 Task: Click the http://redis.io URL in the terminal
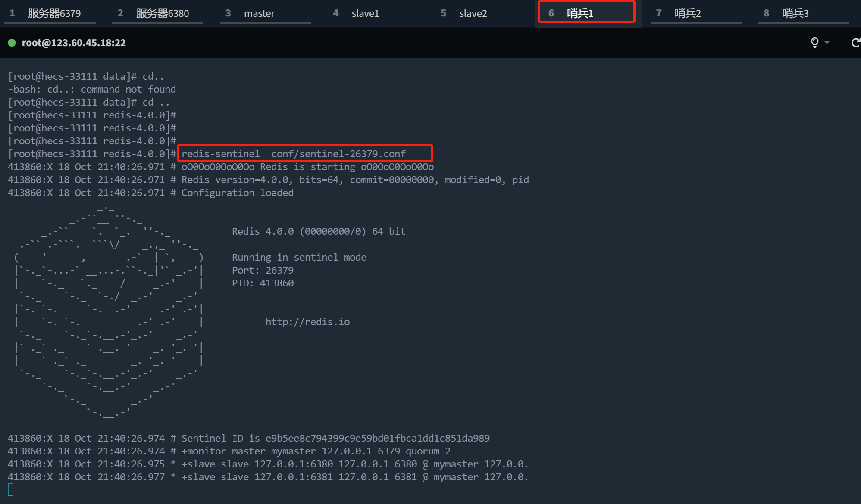coord(307,322)
